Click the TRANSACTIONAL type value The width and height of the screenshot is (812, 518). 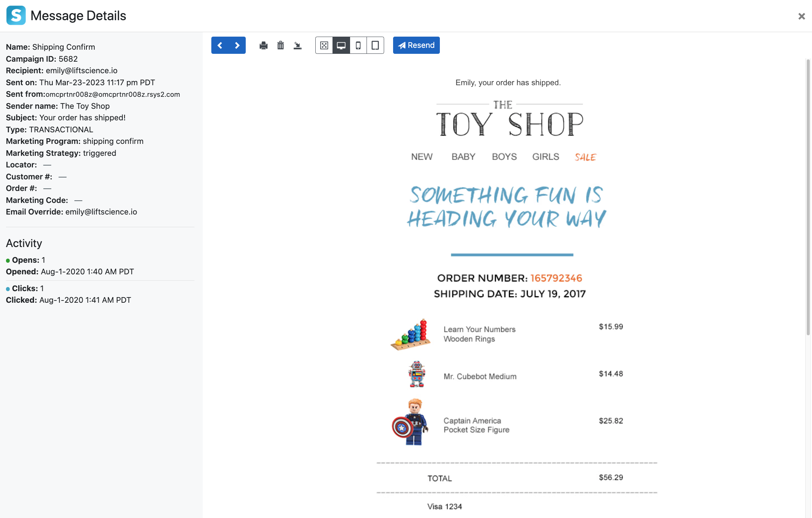click(x=61, y=130)
